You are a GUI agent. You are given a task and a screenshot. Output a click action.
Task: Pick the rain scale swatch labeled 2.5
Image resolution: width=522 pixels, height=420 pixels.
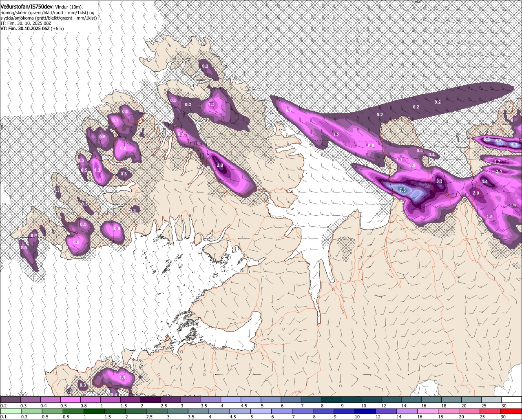(x=157, y=411)
